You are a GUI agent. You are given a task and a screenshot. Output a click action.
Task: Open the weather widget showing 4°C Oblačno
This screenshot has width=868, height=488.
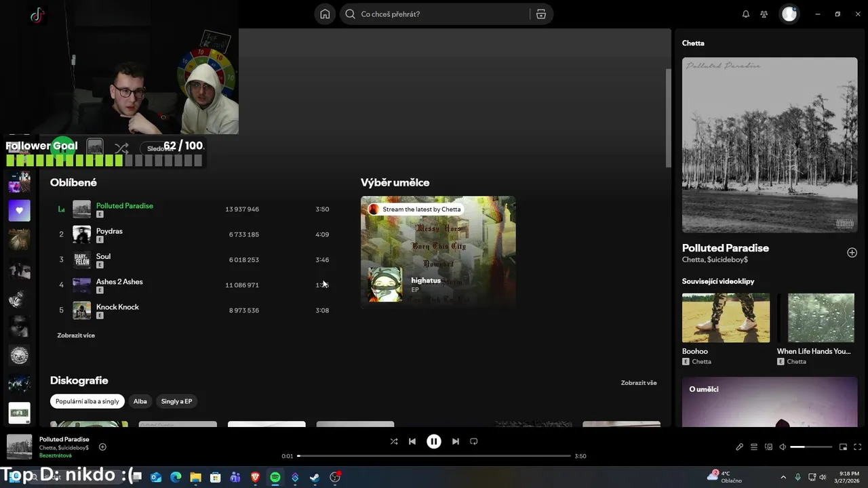coord(726,476)
